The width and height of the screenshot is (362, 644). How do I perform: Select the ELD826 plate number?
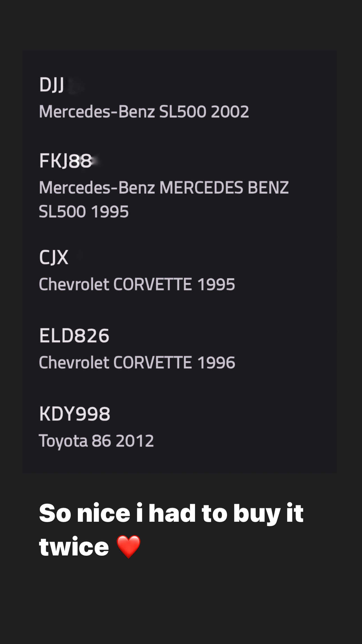coord(74,336)
